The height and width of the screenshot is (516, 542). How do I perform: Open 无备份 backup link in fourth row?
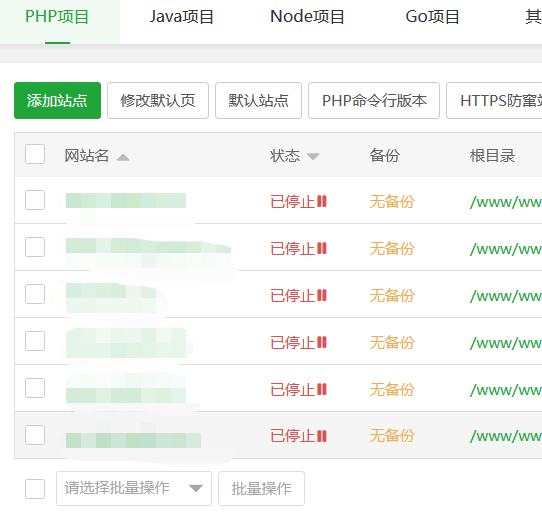pos(392,343)
